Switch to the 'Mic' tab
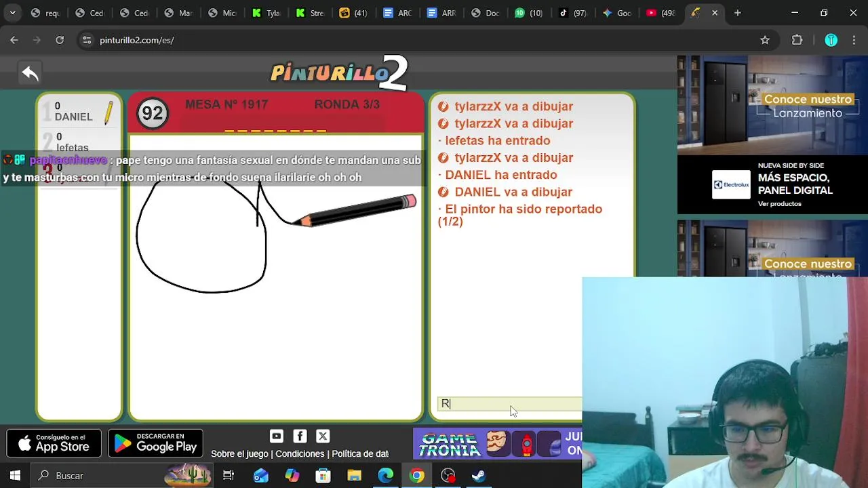The width and height of the screenshot is (868, 488). [x=224, y=13]
